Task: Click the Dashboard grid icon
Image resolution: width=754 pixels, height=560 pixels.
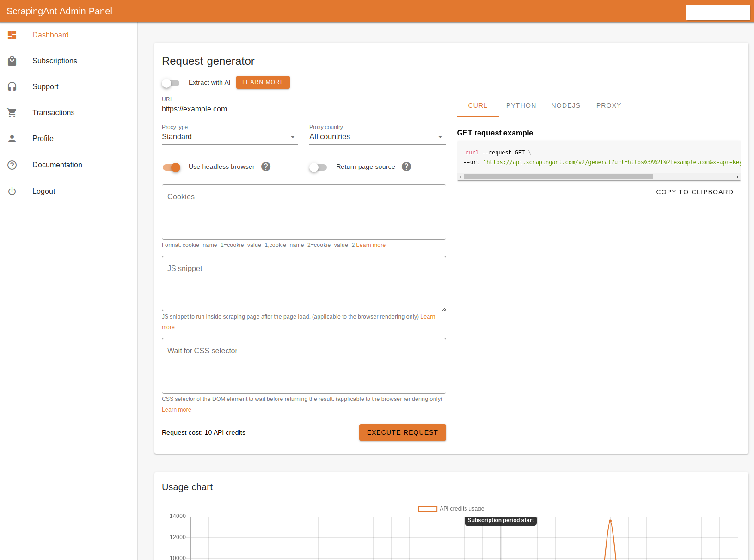Action: click(12, 35)
